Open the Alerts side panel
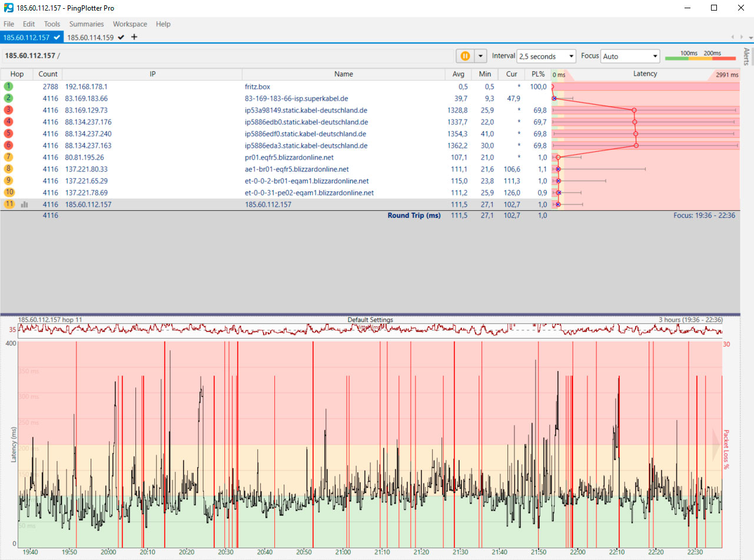 coord(746,57)
